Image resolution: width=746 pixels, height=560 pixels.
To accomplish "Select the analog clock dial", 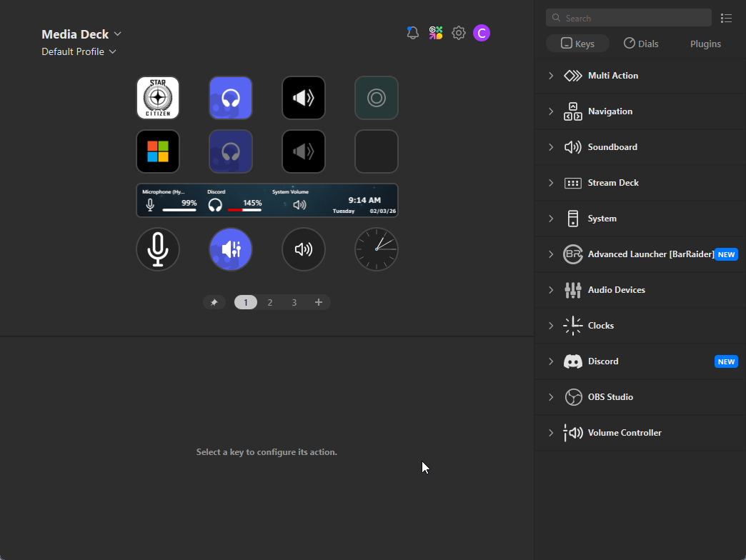I will pyautogui.click(x=377, y=249).
